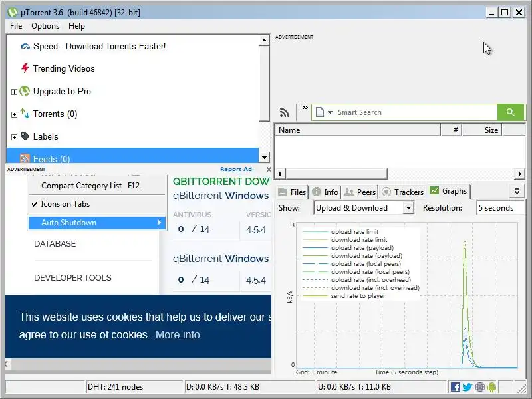Click the Torrents up-down arrows icon
Image resolution: width=532 pixels, height=399 pixels.
[x=25, y=114]
